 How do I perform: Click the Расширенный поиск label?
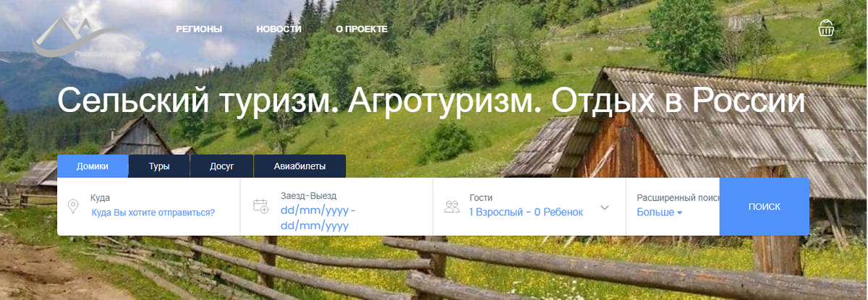pyautogui.click(x=678, y=197)
